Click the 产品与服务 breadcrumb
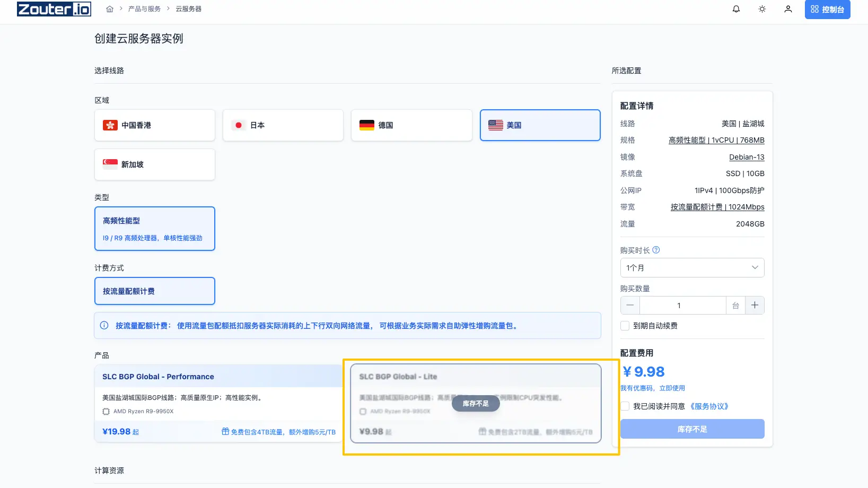 [x=144, y=9]
